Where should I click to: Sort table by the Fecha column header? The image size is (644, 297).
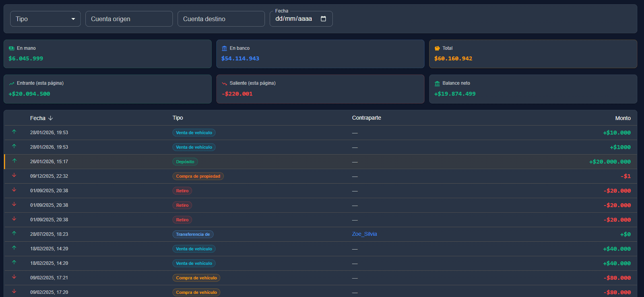pos(38,118)
